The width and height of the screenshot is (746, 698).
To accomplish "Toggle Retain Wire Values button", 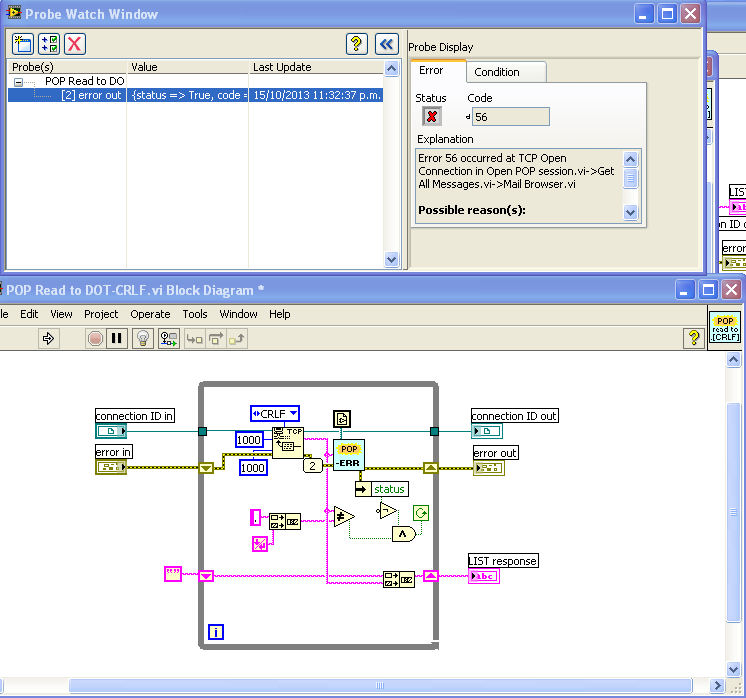I will [x=169, y=338].
